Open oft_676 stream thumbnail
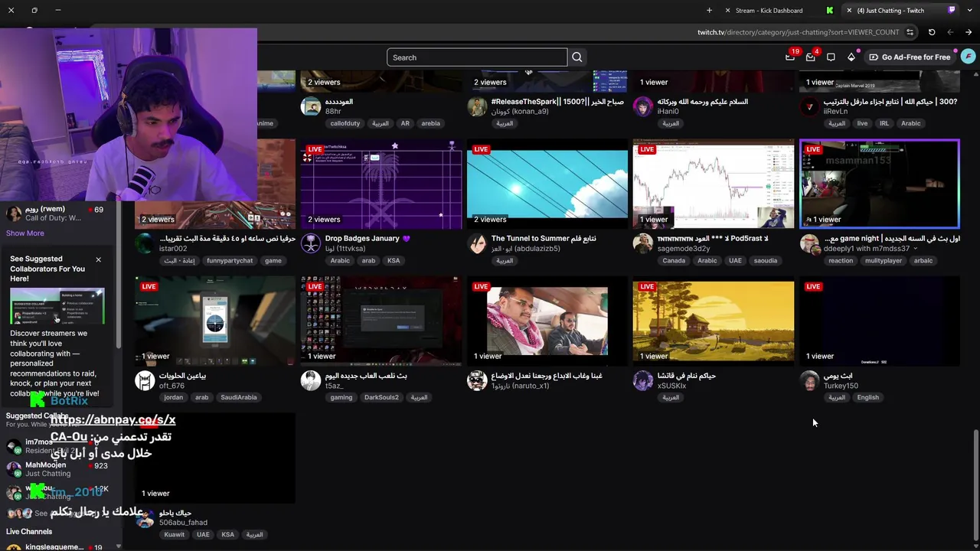980x551 pixels. (215, 321)
